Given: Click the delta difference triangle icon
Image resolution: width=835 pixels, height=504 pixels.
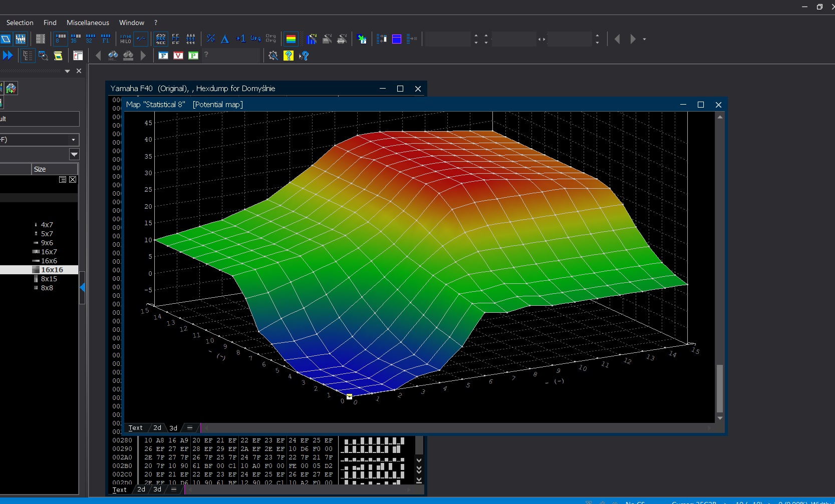Looking at the screenshot, I should pos(225,39).
